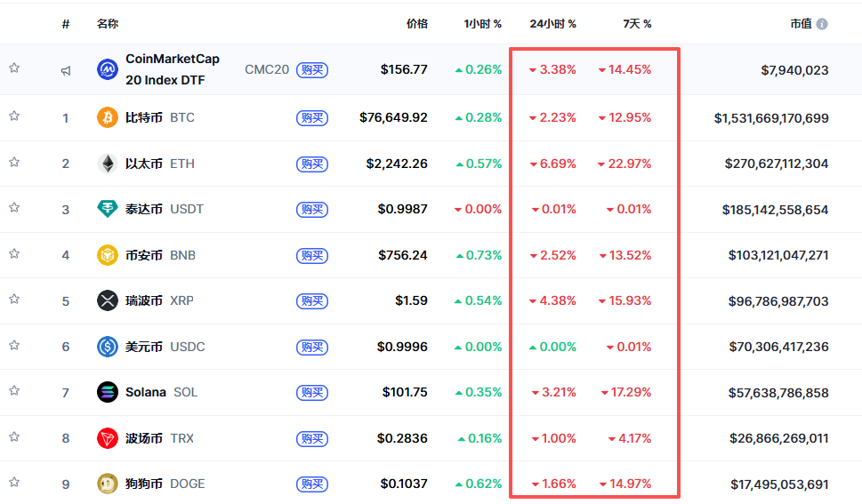Click the 购买 button for DOGE
The image size is (862, 504).
pyautogui.click(x=312, y=484)
